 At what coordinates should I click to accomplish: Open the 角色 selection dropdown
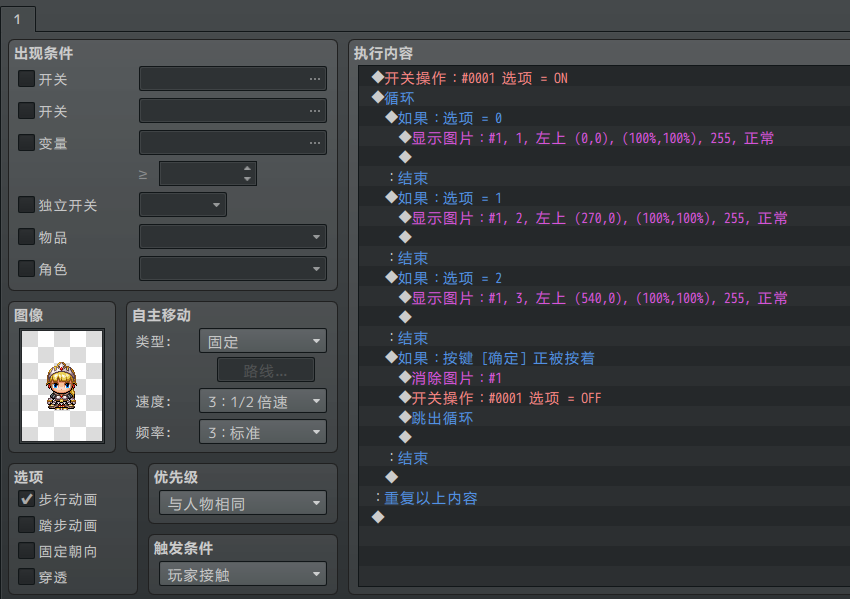pos(233,269)
